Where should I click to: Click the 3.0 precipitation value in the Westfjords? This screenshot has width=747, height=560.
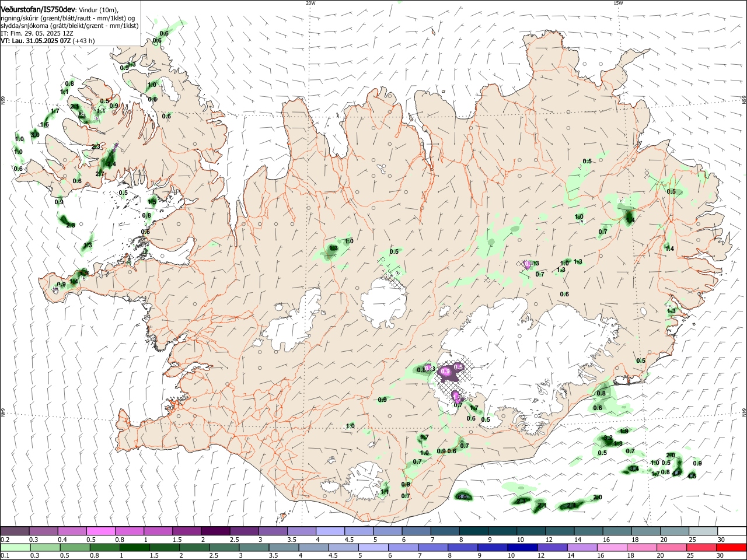click(x=35, y=135)
